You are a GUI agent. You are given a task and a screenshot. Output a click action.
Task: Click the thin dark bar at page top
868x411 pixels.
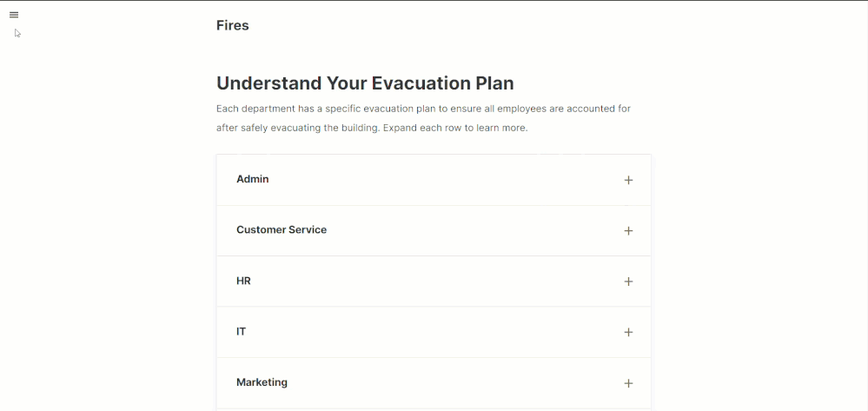(434, 1)
